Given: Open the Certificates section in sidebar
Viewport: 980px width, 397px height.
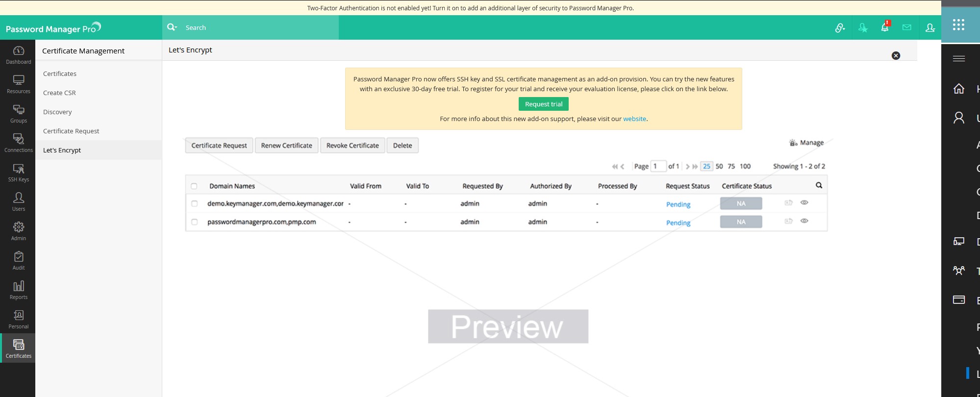Looking at the screenshot, I should (x=18, y=348).
